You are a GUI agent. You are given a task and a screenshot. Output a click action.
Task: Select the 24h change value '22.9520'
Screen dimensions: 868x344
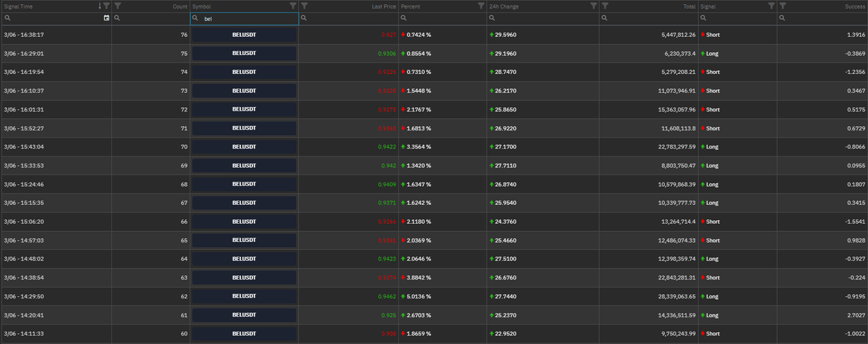click(506, 333)
